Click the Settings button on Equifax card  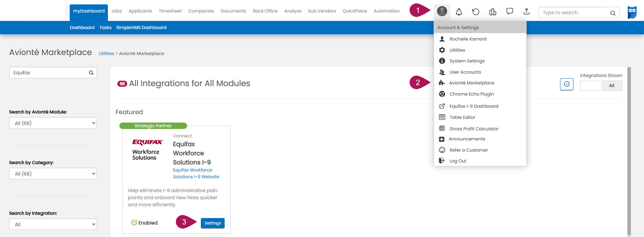(x=213, y=223)
